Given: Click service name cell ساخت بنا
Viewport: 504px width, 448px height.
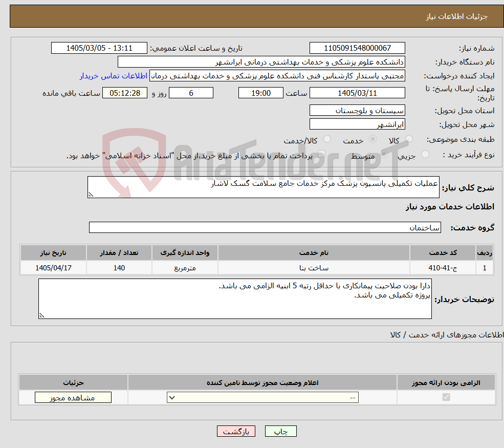Looking at the screenshot, I should point(314,268).
